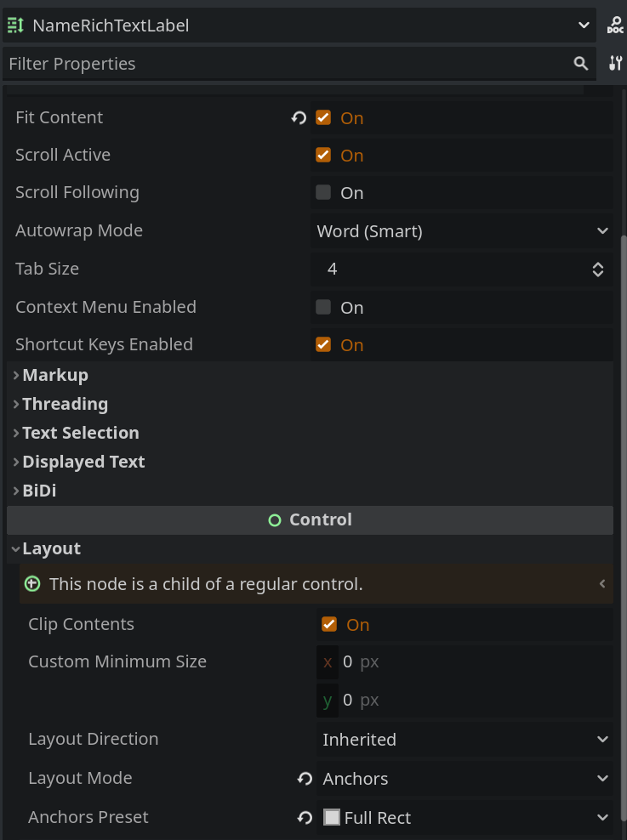Revert Fit Content using its revert arrow
Viewport: 627px width, 840px height.
click(x=298, y=116)
